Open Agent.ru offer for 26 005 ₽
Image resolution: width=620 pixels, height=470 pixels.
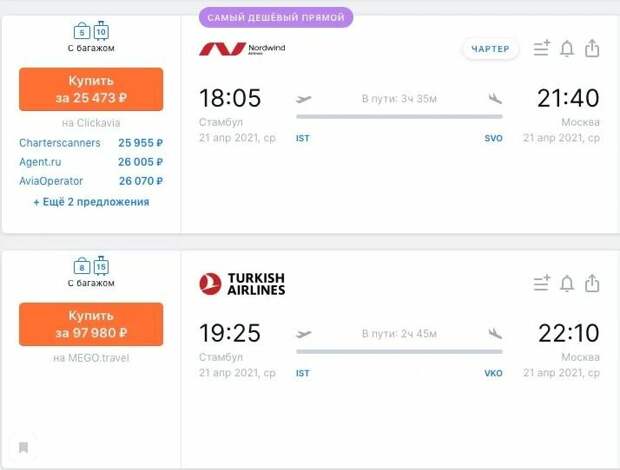tap(91, 162)
